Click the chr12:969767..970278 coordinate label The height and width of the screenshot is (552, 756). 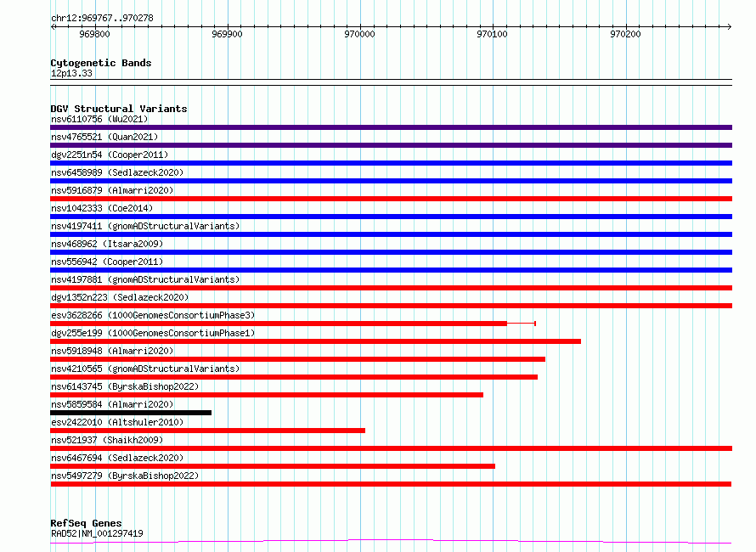[x=102, y=19]
